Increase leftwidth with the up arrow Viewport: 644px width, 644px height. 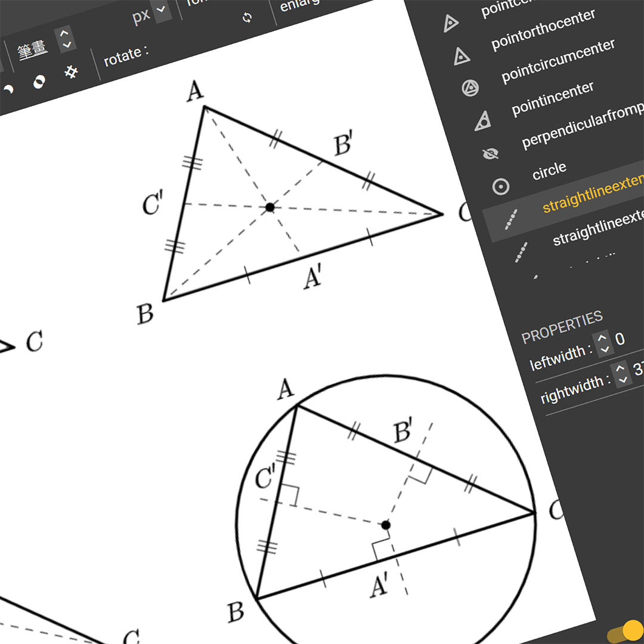point(602,339)
